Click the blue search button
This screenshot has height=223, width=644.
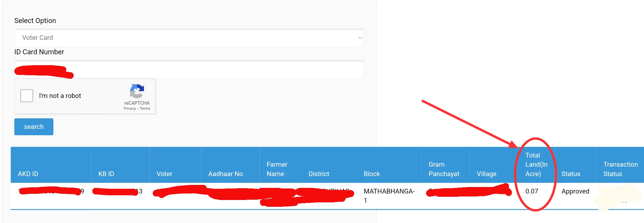34,127
